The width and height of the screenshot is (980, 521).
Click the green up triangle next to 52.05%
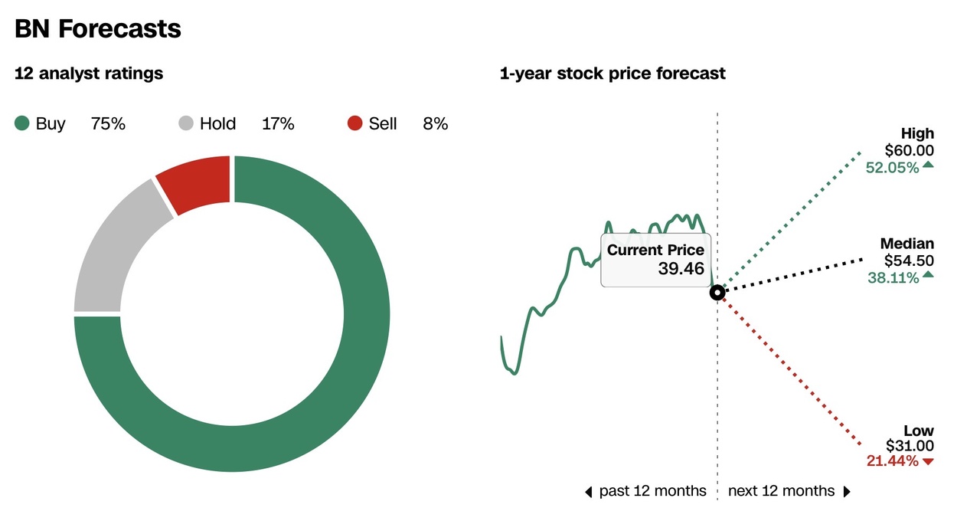928,165
